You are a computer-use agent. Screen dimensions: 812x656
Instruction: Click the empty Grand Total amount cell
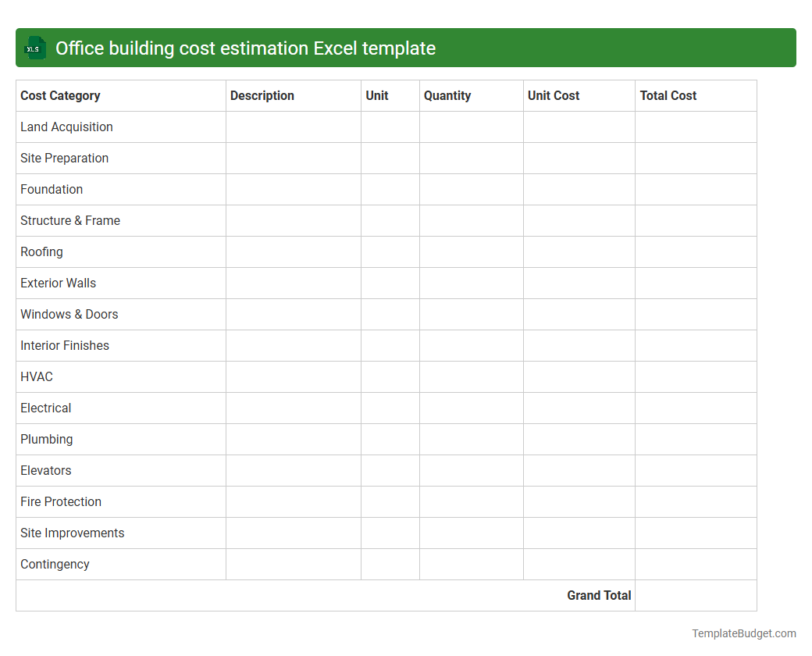[x=695, y=595]
